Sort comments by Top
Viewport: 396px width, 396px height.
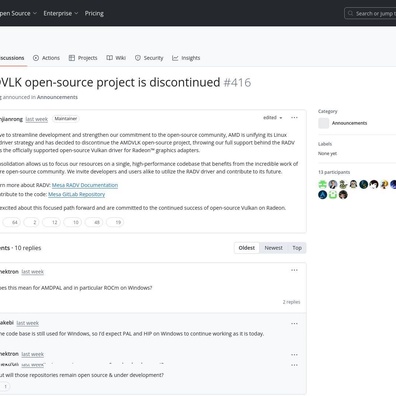click(297, 248)
